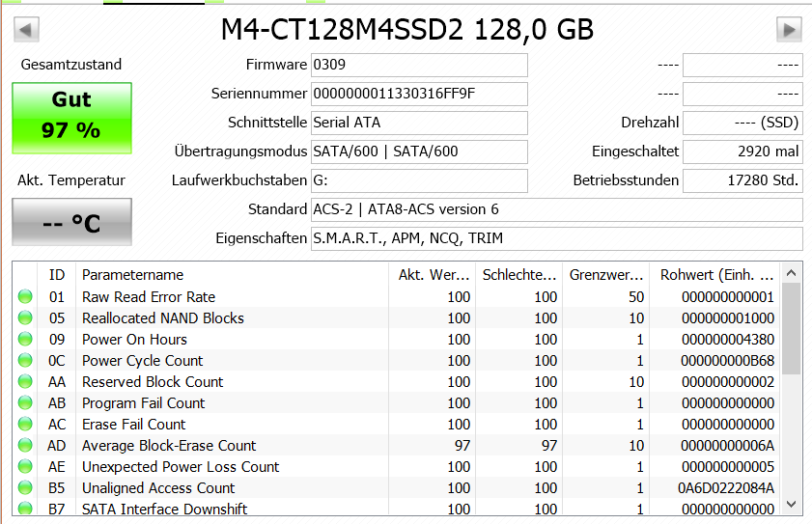812x524 pixels.
Task: Click the Gesamtzustand label
Action: (x=71, y=65)
